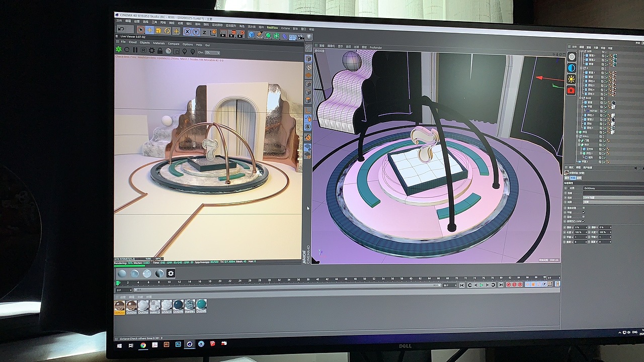The image size is (644, 362).
Task: Select the teal OctDiff material swatch
Action: click(201, 306)
